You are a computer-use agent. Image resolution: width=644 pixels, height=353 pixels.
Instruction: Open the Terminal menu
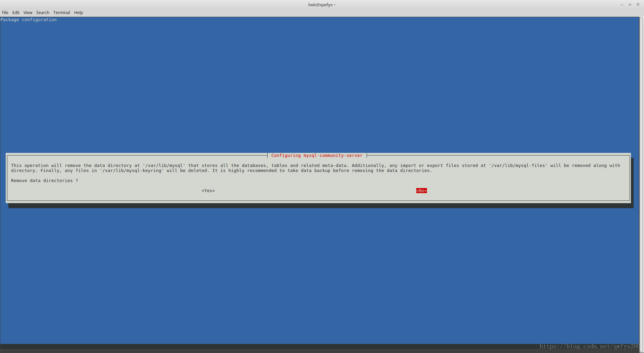point(62,13)
